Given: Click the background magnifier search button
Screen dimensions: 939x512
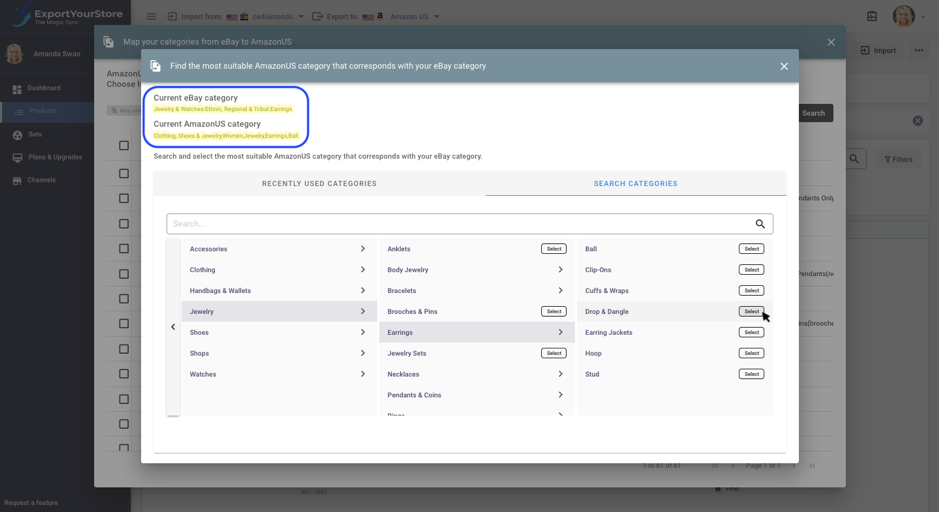Looking at the screenshot, I should click(855, 159).
